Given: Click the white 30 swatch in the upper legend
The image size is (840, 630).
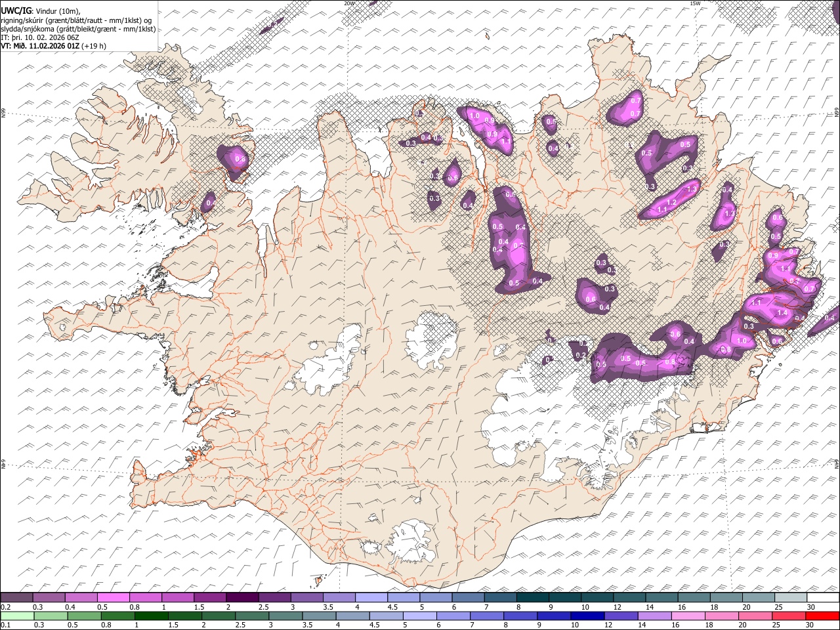Looking at the screenshot, I should pos(823,598).
